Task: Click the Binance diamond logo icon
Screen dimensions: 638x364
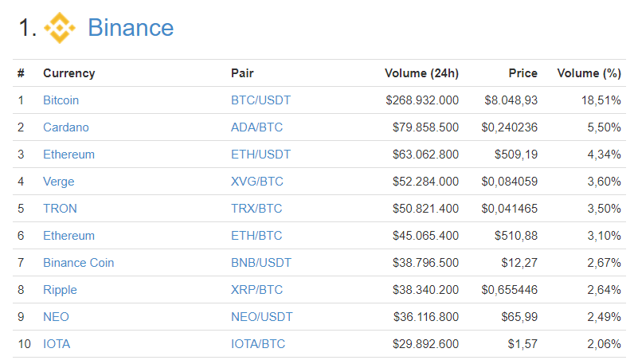Action: (60, 28)
